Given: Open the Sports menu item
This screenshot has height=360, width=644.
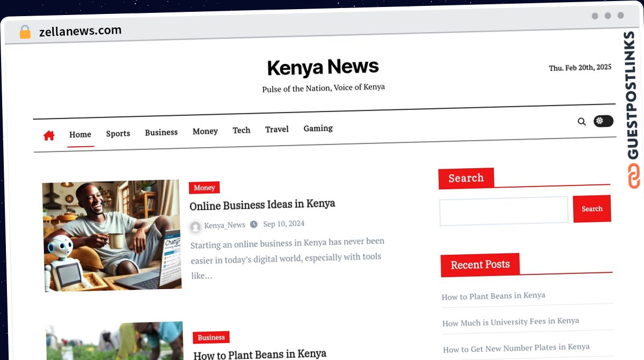Looking at the screenshot, I should (118, 133).
